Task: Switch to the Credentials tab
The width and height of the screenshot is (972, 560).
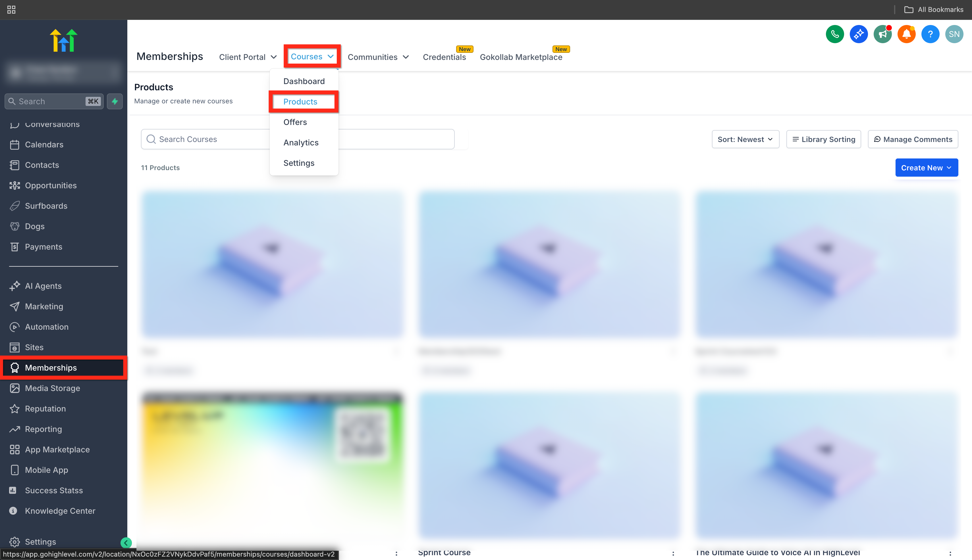Action: 444,57
